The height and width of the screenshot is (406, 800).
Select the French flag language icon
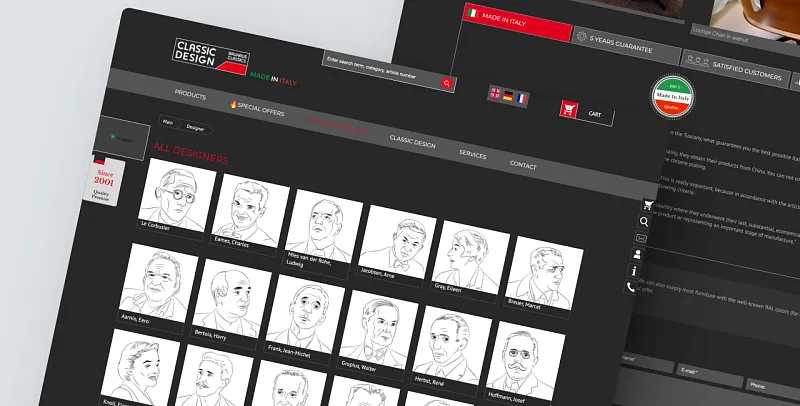click(x=520, y=98)
